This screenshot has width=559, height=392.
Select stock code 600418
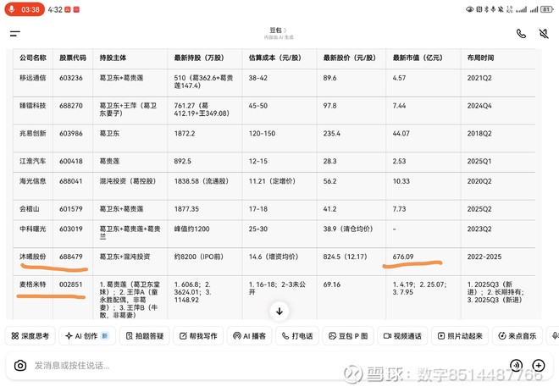71,161
